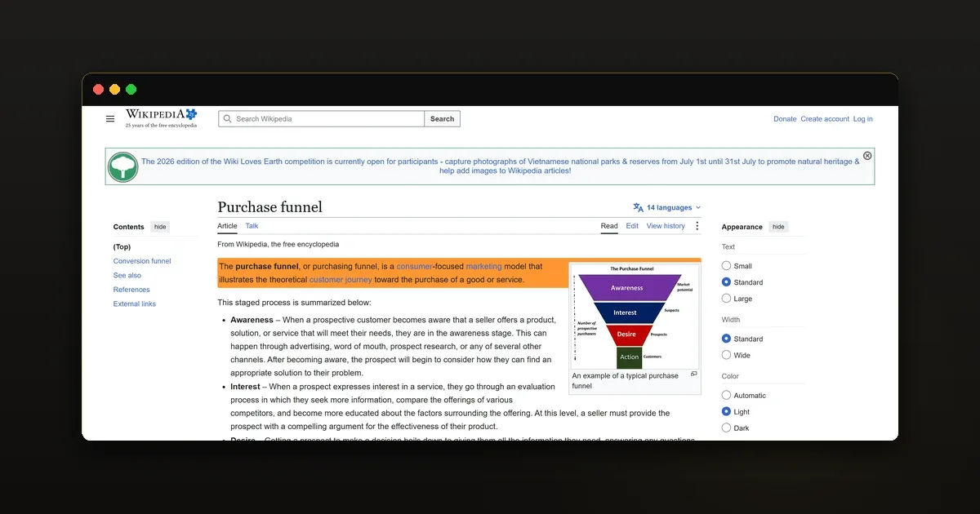Click the Search Wikipedia input field
The height and width of the screenshot is (514, 980).
[x=322, y=119]
